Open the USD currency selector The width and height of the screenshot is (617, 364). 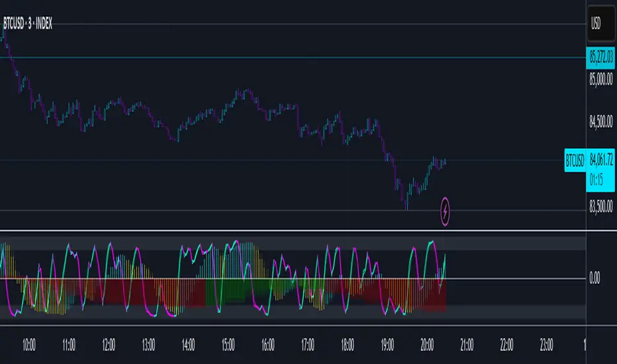(x=601, y=24)
